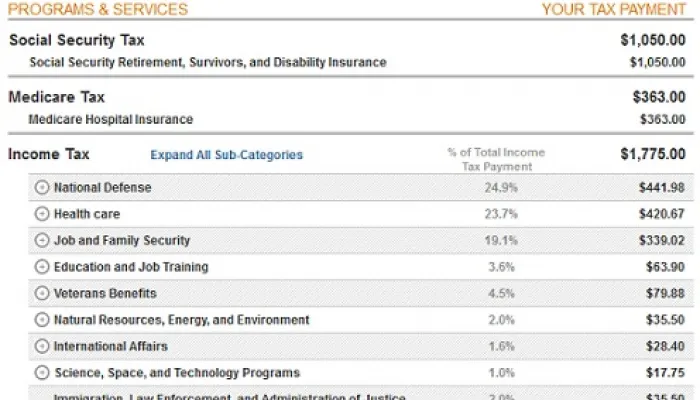Click the Health care $420.67 amount
This screenshot has height=400, width=700.
662,214
